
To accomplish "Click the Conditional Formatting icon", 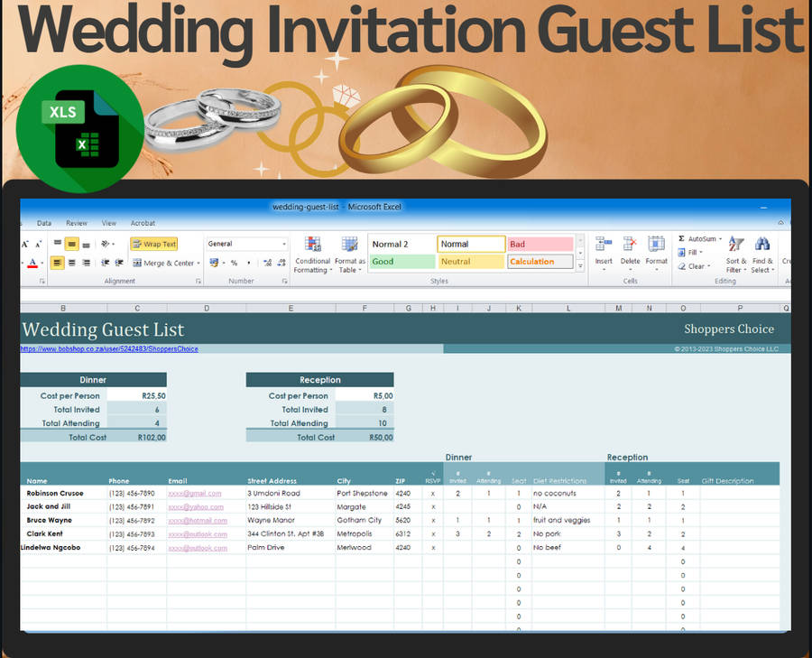I will pos(311,246).
